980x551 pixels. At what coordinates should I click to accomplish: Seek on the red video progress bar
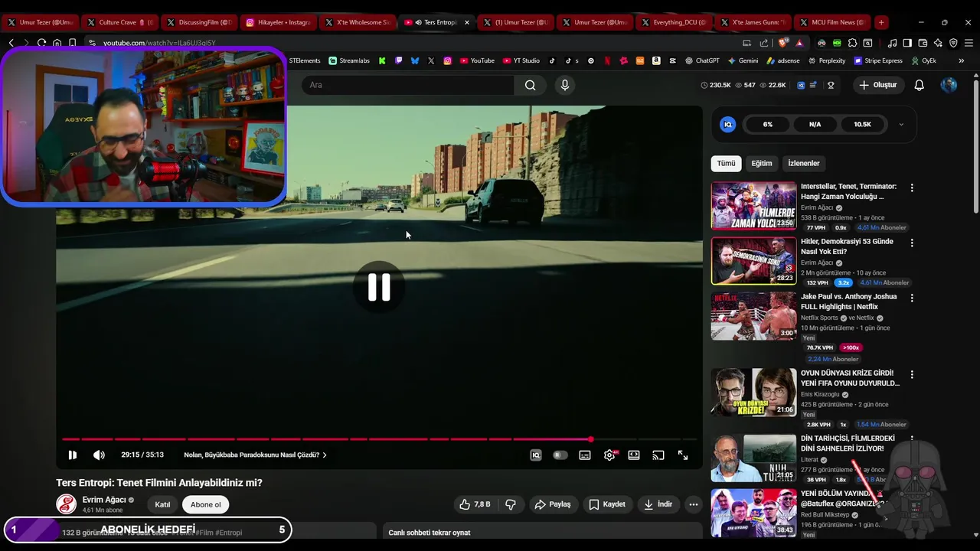[x=379, y=439]
